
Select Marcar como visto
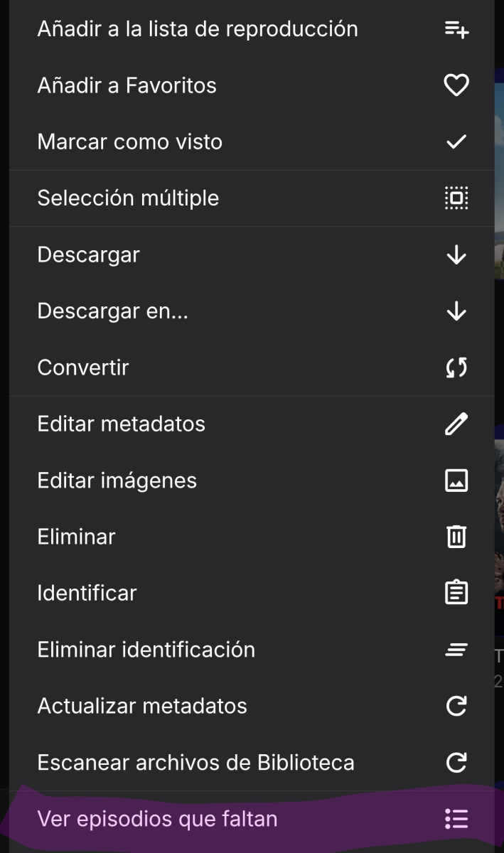(130, 141)
